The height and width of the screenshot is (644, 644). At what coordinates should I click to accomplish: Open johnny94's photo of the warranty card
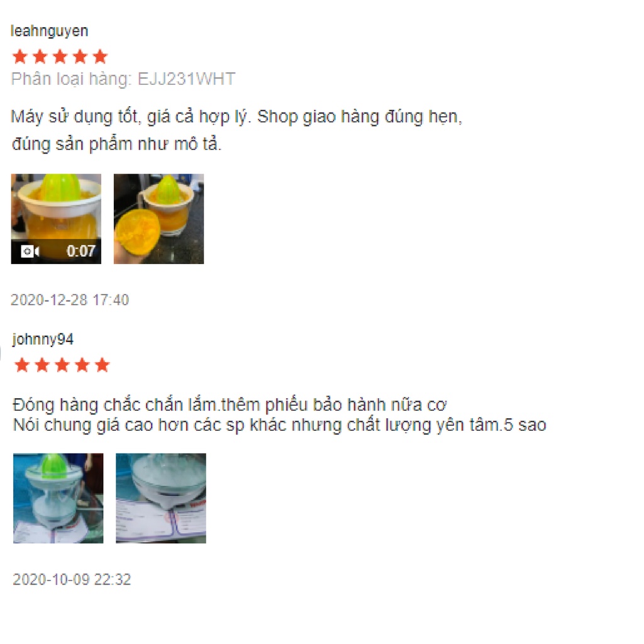point(161,498)
